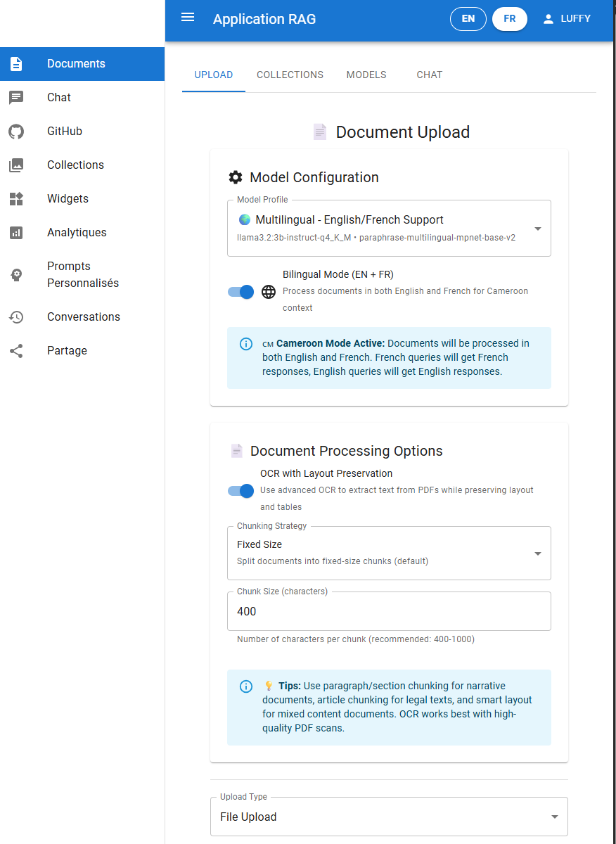Open GitHub in the sidebar
The width and height of the screenshot is (616, 844).
click(82, 132)
